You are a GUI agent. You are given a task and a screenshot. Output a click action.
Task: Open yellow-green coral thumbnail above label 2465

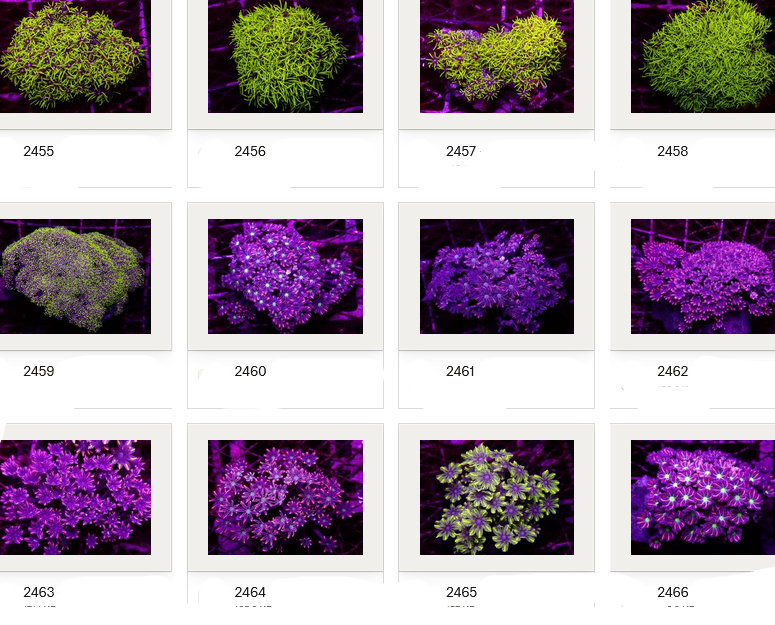[497, 497]
